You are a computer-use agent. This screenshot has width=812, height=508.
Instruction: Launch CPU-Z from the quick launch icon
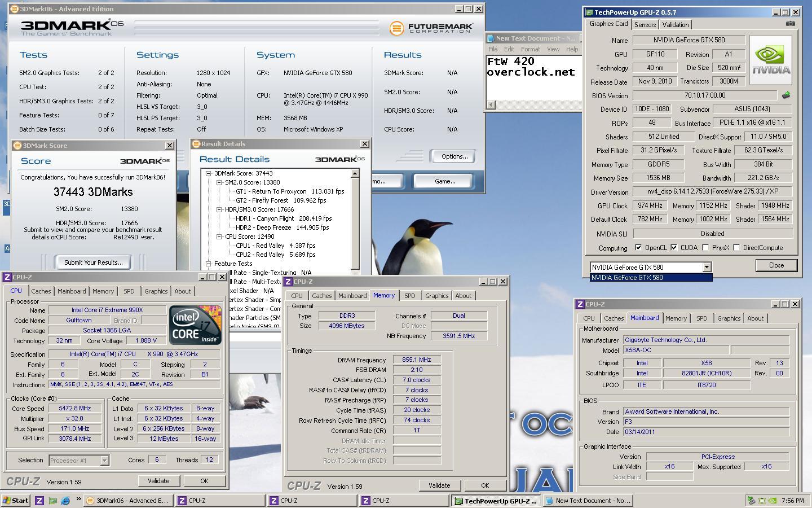point(39,501)
